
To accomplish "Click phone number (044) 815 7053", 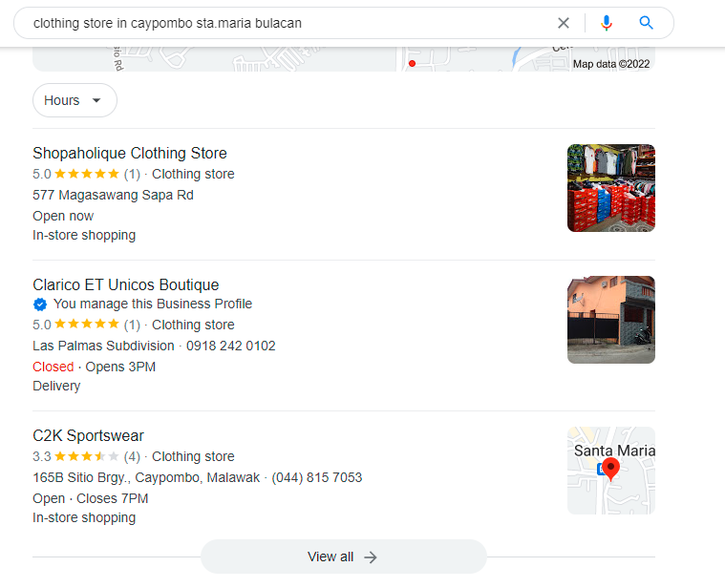I will pyautogui.click(x=317, y=477).
